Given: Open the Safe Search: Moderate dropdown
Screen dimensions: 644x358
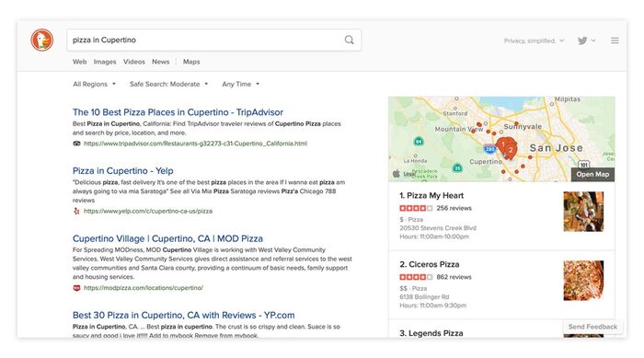Looking at the screenshot, I should coord(168,84).
